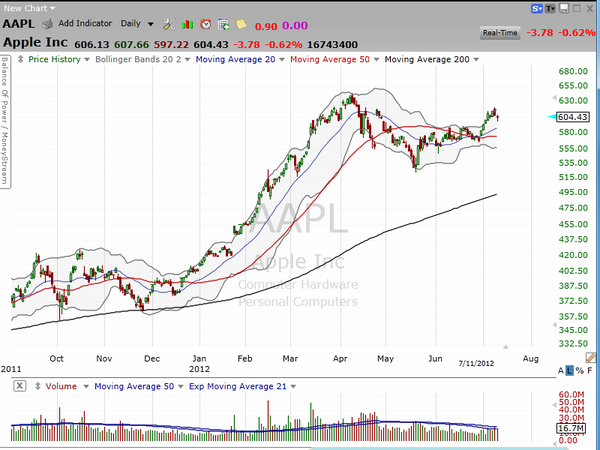
Task: Open the volume pane Moving Average 50 menu
Action: 181,386
